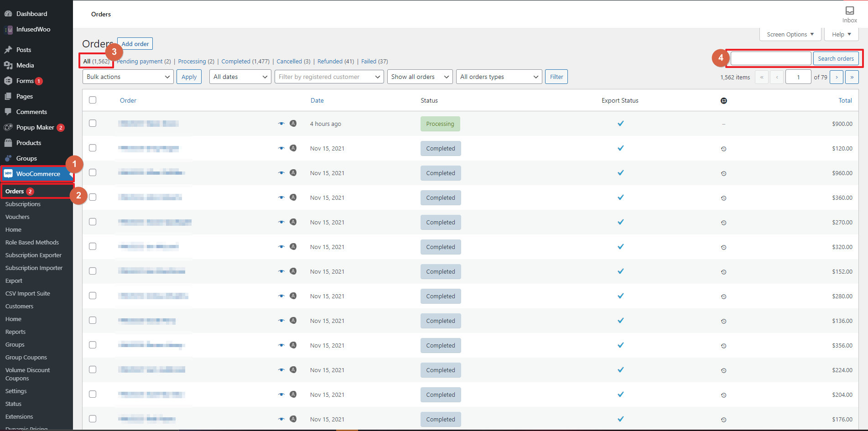Click the Search orders button
This screenshot has height=431, width=868.
click(x=836, y=58)
